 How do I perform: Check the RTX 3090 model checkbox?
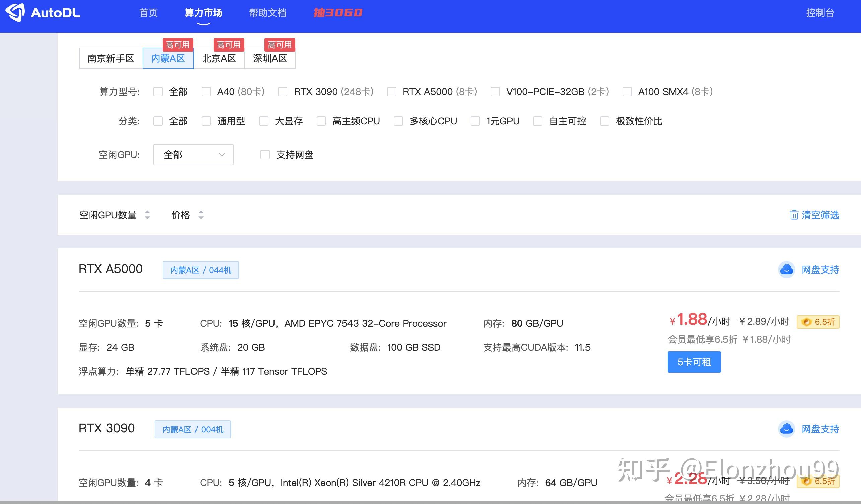[x=283, y=92]
